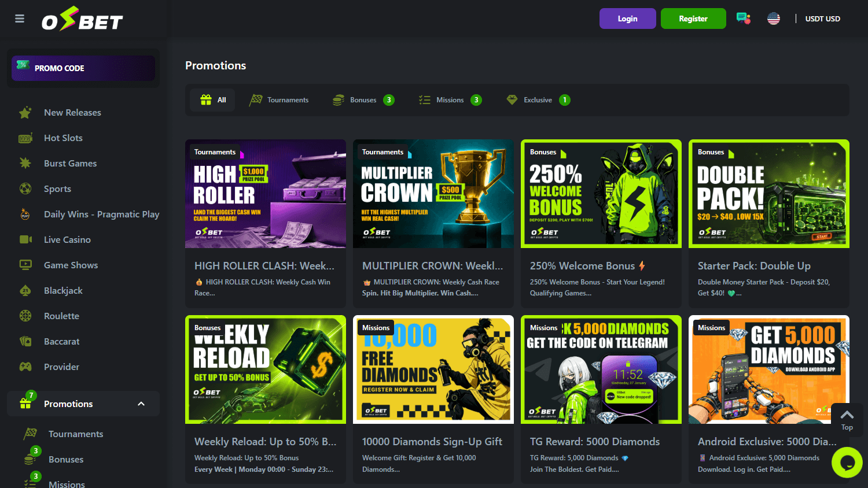
Task: Select the Roulette category
Action: 62,316
